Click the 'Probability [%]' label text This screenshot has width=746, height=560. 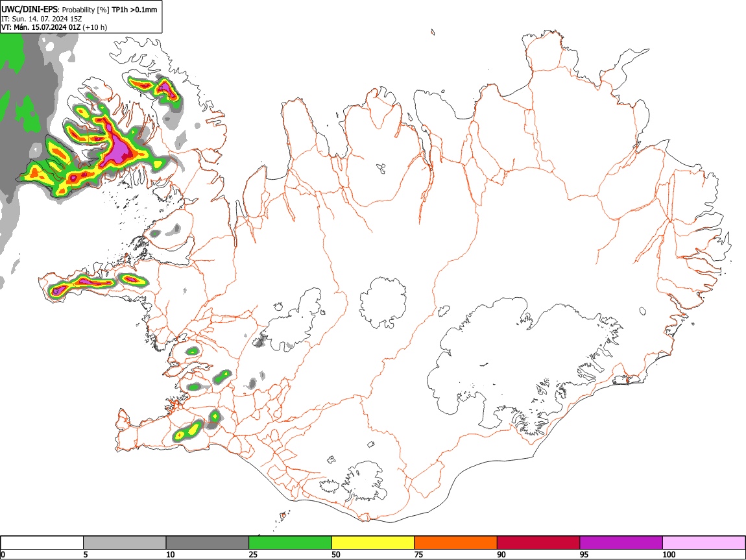tap(86, 10)
